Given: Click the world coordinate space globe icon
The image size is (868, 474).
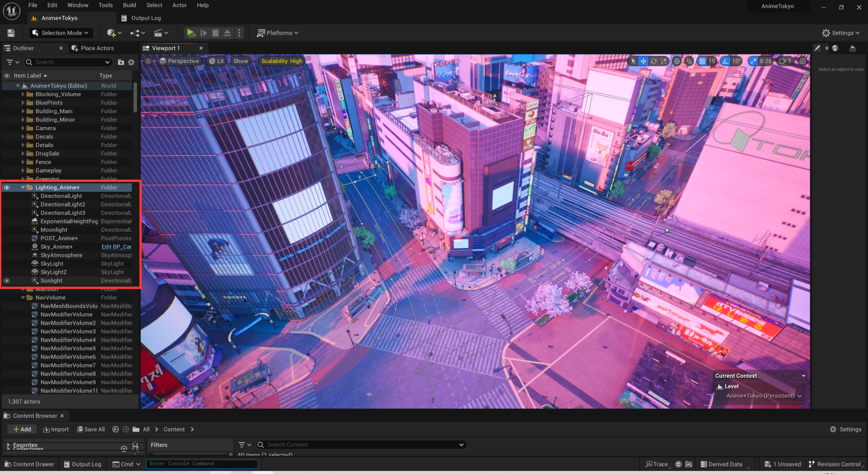Looking at the screenshot, I should [x=677, y=61].
